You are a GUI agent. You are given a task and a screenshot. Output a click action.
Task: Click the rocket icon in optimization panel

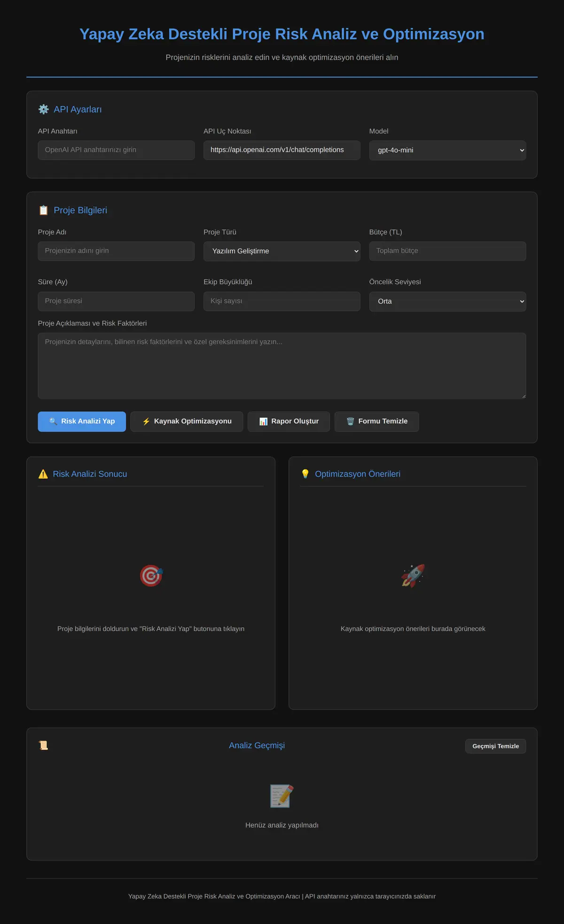(x=413, y=576)
